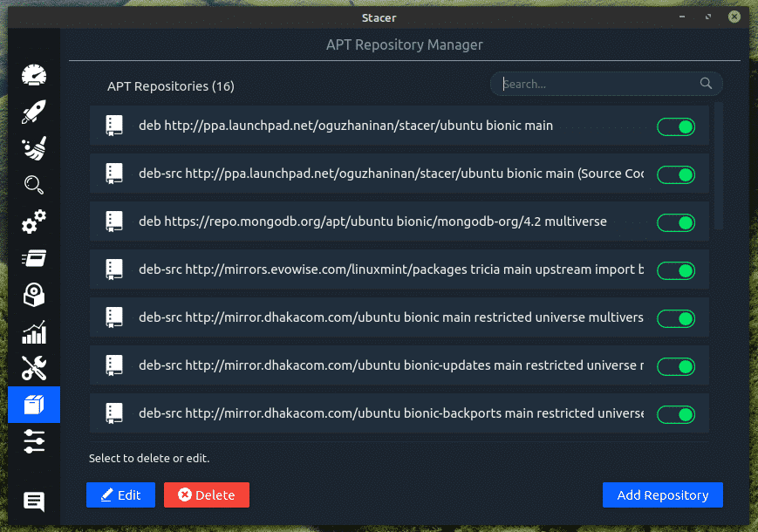Select APT Repository Manager box icon
758x532 pixels.
point(34,405)
